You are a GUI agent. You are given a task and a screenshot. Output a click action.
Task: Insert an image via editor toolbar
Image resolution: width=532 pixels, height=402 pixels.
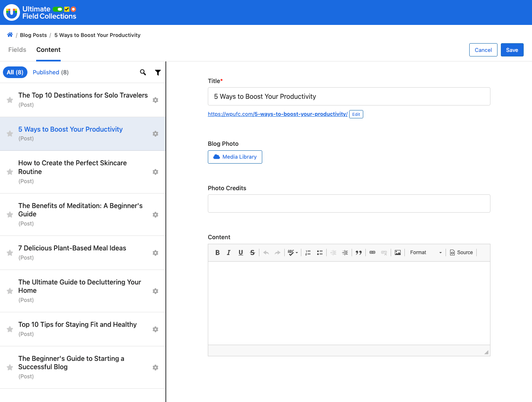coord(398,252)
